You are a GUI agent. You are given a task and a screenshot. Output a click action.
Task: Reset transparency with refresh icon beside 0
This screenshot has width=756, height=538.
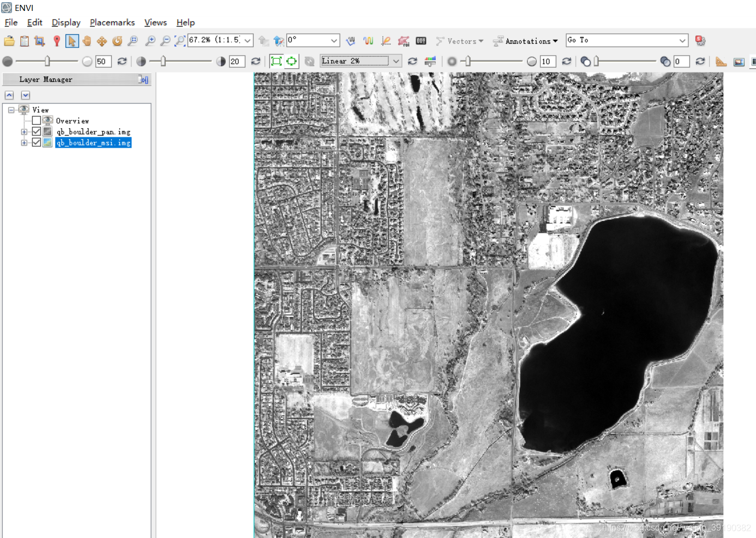(700, 61)
